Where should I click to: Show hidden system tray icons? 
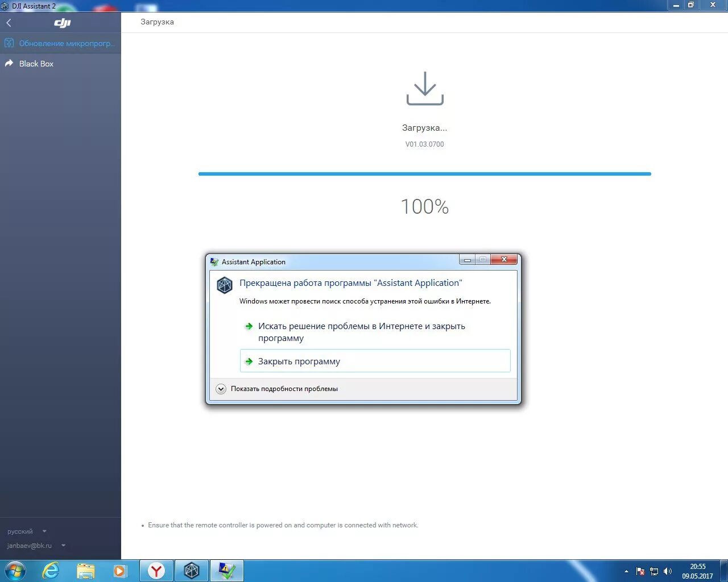click(626, 571)
